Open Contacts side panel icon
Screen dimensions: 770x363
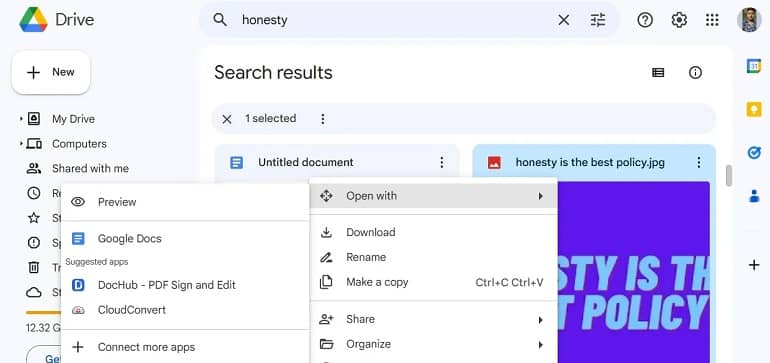coord(754,196)
